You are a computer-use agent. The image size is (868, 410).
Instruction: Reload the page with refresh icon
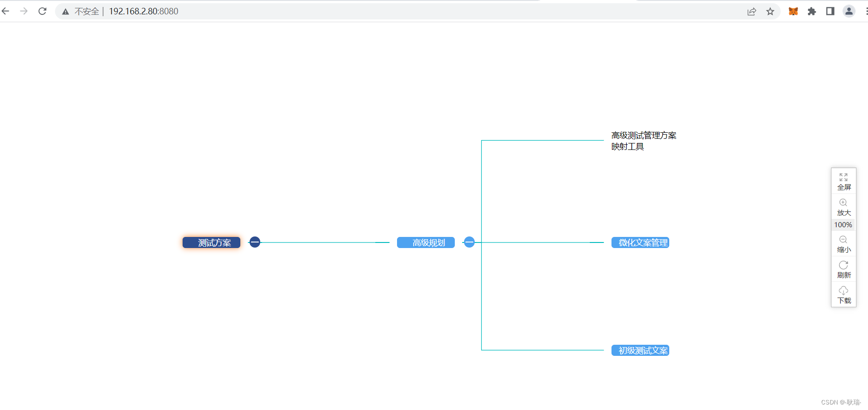click(43, 11)
